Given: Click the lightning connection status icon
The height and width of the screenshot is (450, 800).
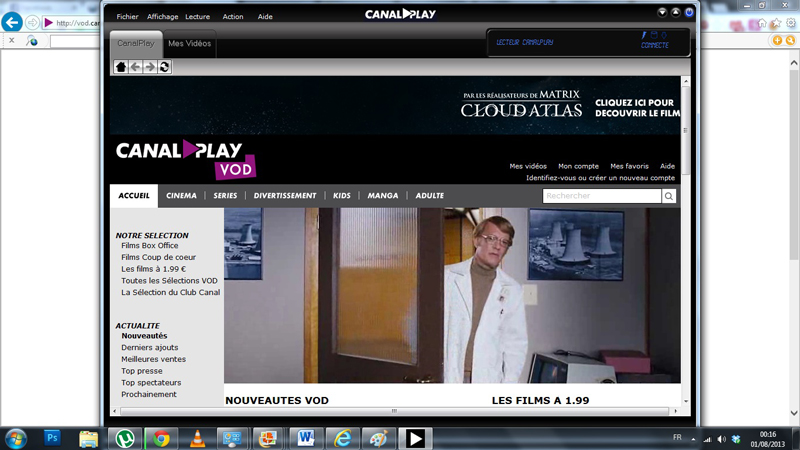Looking at the screenshot, I should (644, 35).
